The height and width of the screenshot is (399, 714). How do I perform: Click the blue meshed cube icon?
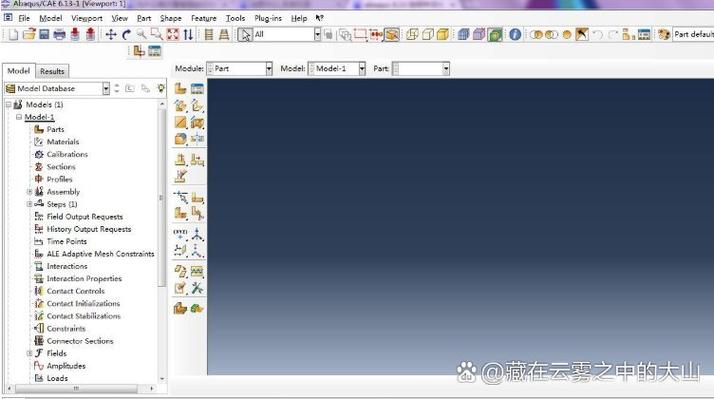464,34
